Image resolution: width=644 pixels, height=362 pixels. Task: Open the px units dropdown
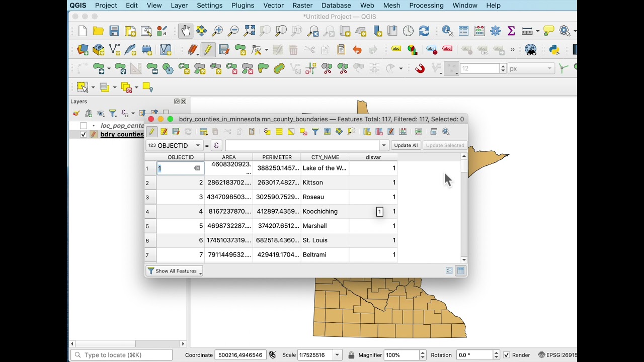point(531,68)
